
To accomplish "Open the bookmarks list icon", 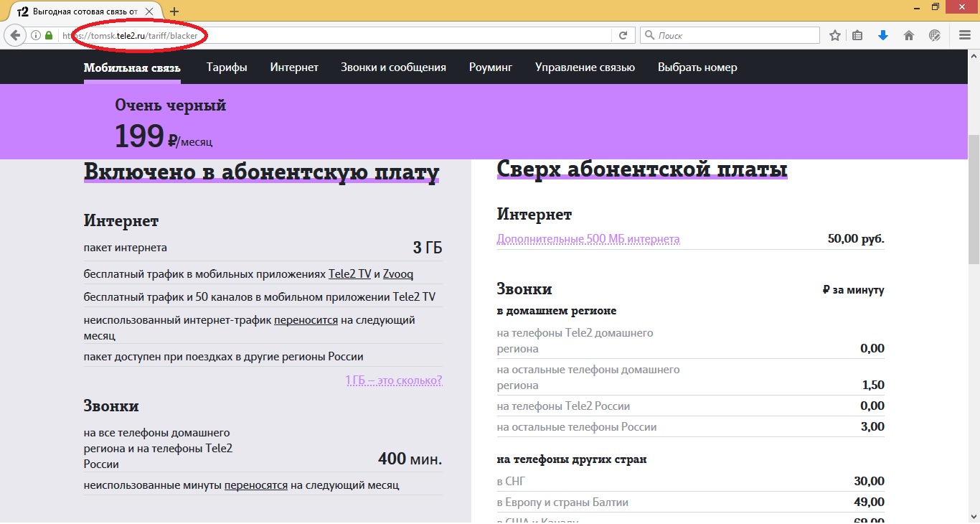I will [857, 35].
